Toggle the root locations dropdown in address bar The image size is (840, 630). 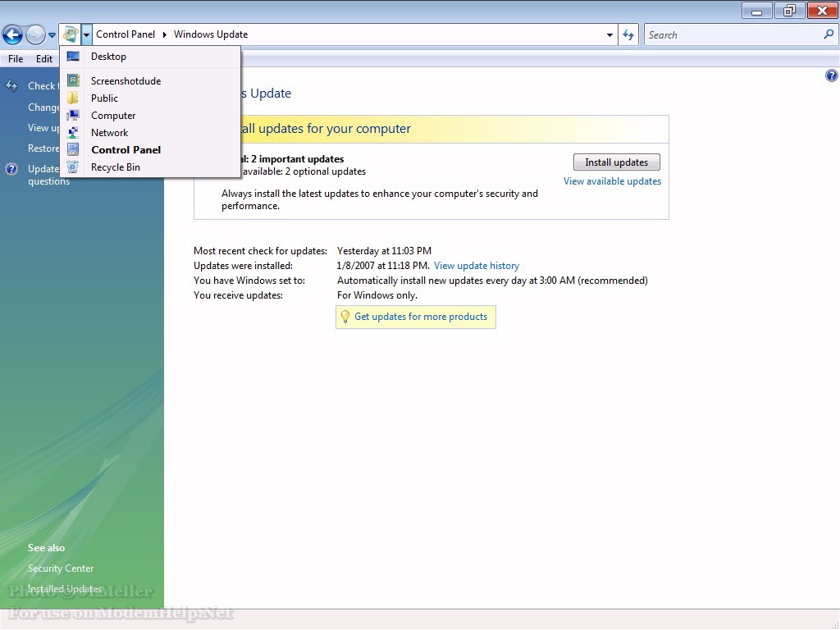click(x=86, y=34)
